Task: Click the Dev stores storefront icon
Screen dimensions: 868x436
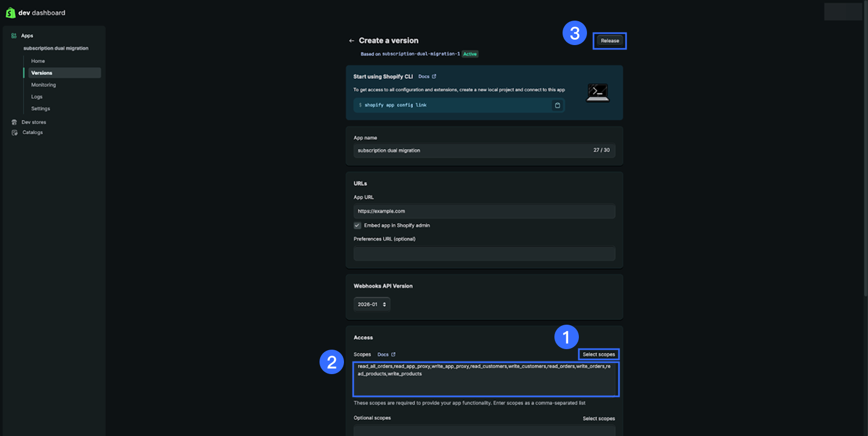Action: coord(14,122)
